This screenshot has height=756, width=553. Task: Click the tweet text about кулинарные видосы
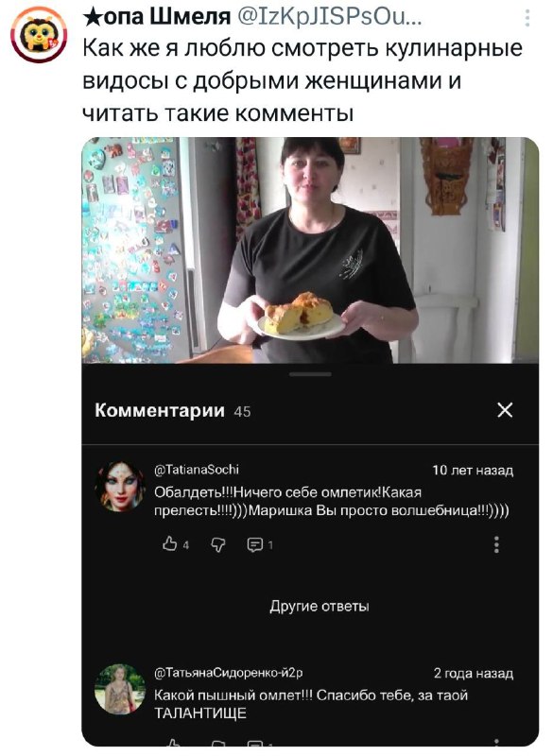tap(302, 80)
